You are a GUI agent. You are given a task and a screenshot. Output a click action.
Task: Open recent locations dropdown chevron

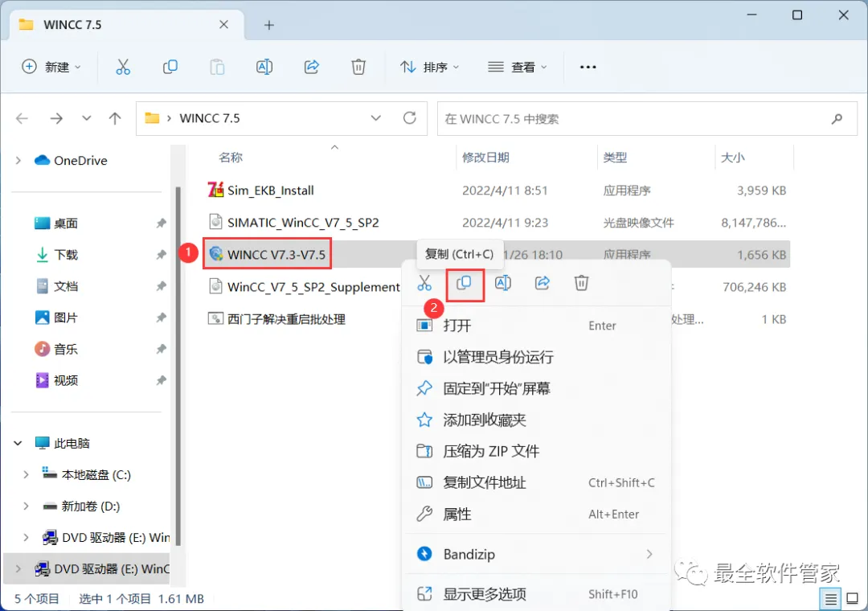pos(86,118)
